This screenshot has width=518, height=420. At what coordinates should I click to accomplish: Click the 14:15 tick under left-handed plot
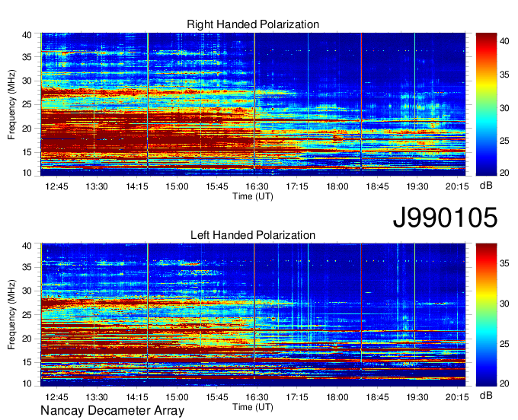(x=137, y=397)
